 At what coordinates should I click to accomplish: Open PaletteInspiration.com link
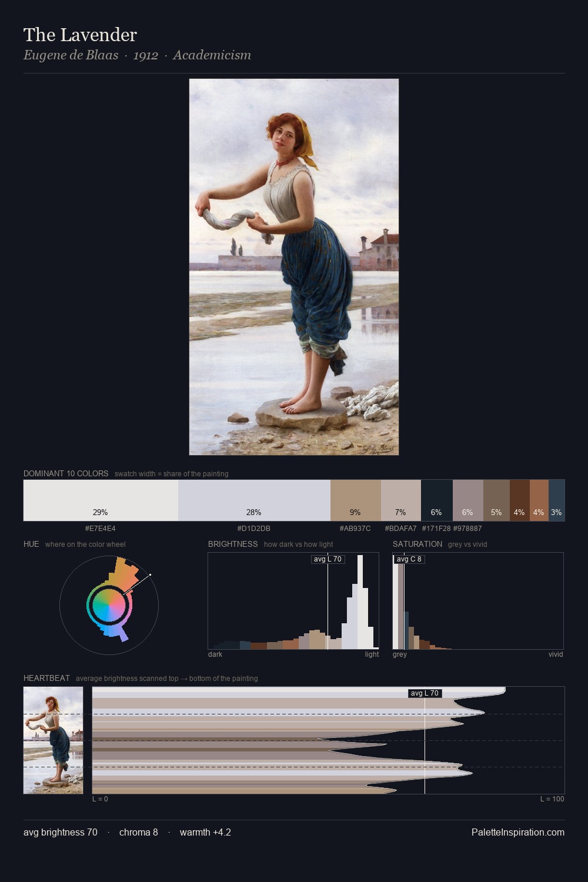(x=518, y=832)
